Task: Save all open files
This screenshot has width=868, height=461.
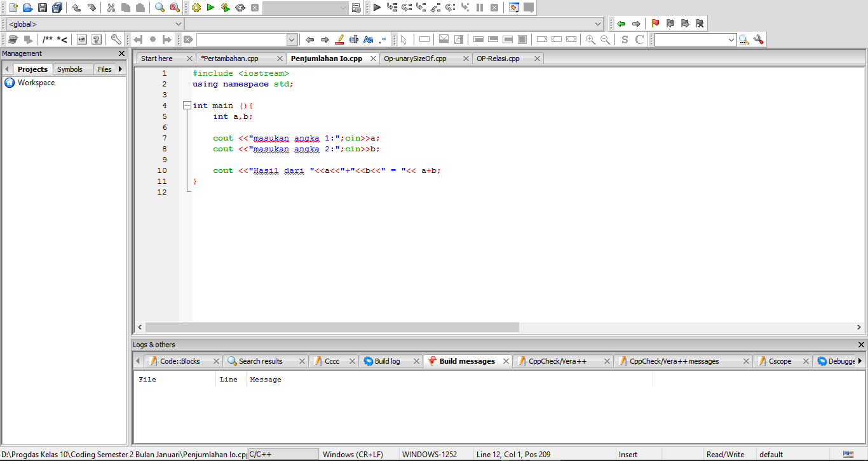Action: point(57,8)
